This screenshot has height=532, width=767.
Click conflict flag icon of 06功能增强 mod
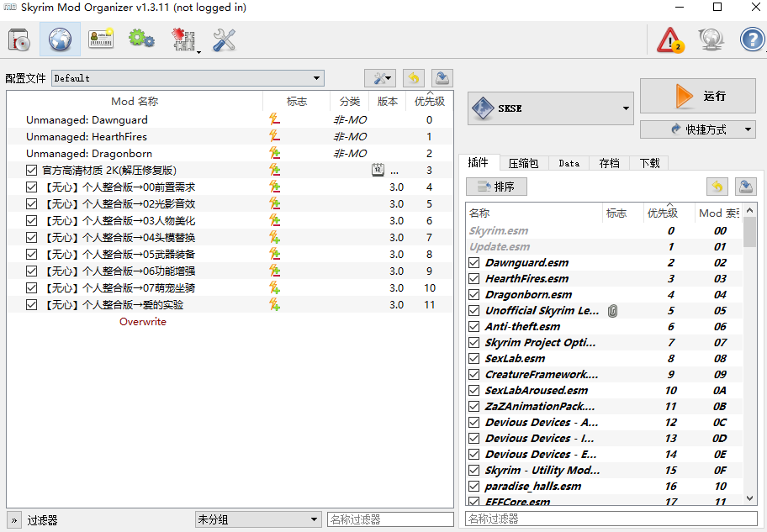pyautogui.click(x=274, y=271)
